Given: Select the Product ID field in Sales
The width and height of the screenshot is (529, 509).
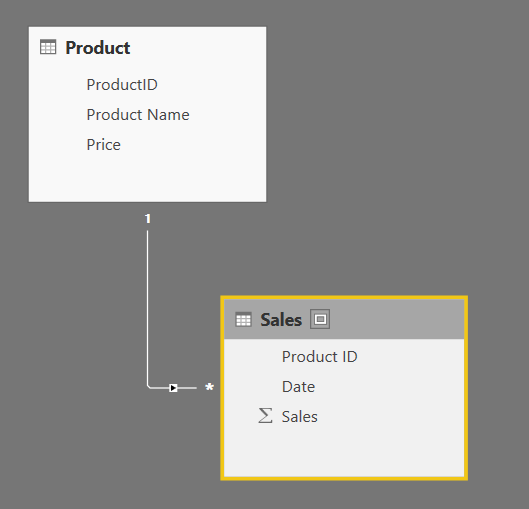Looking at the screenshot, I should tap(319, 357).
